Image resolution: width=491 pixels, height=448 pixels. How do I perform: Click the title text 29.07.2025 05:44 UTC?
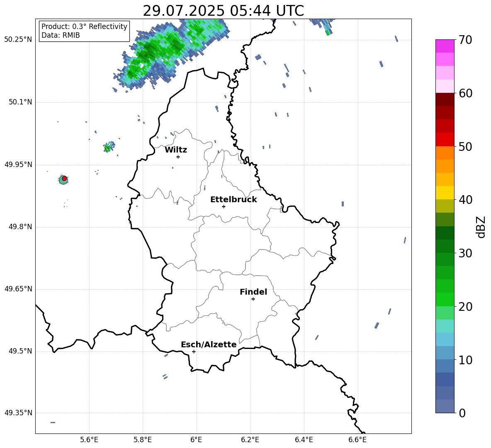223,11
